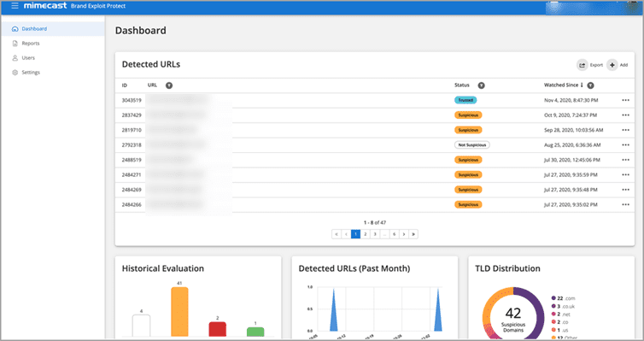Click the Mimecast logo
The image size is (644, 341).
[45, 6]
